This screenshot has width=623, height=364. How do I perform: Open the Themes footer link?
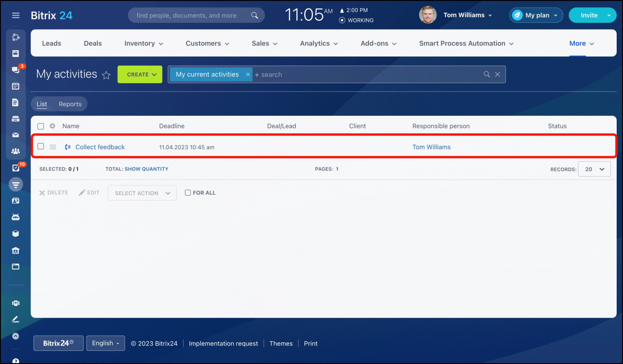coord(281,344)
